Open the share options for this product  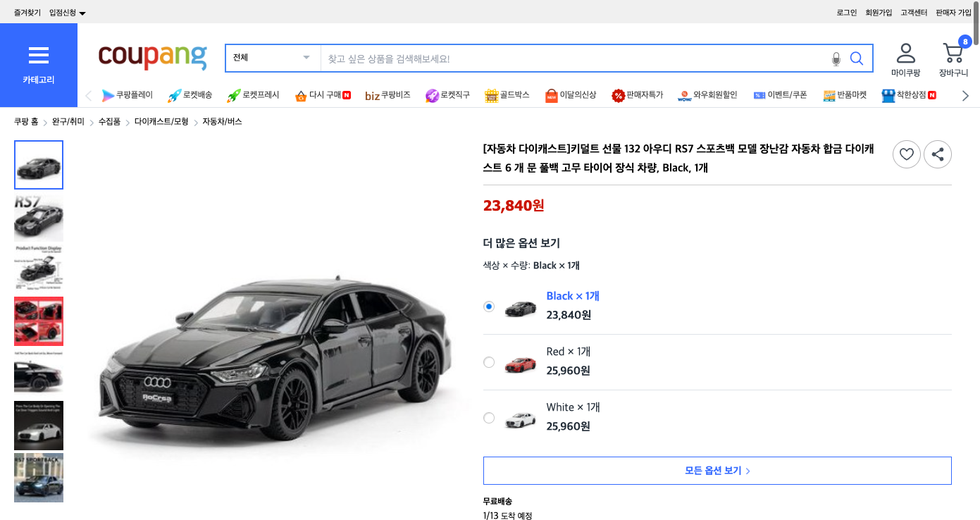[x=938, y=154]
